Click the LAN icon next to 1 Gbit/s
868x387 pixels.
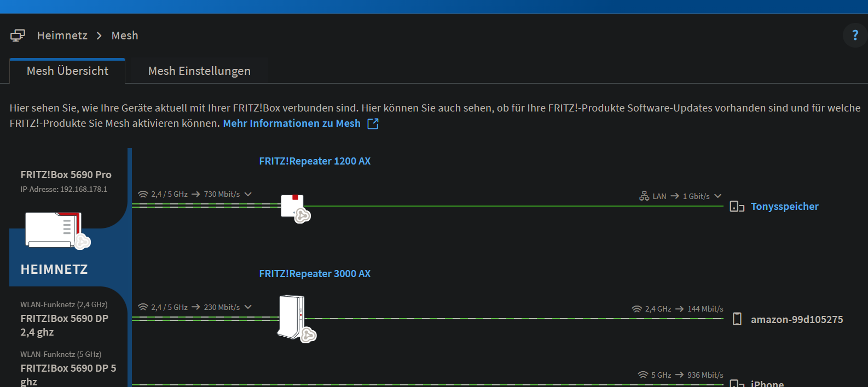pos(644,196)
